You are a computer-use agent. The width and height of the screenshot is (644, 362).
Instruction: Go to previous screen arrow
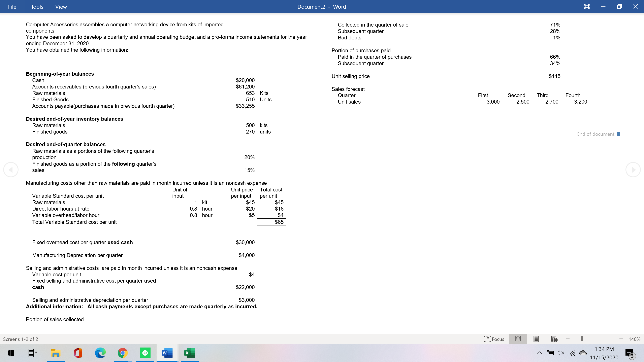point(11,170)
